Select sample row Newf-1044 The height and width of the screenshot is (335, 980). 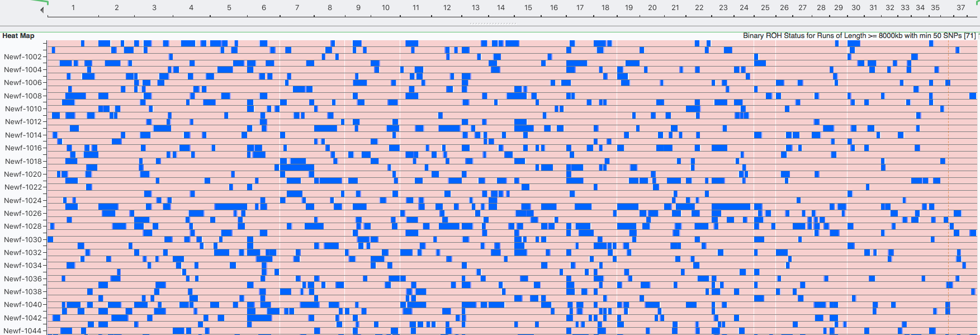23,331
